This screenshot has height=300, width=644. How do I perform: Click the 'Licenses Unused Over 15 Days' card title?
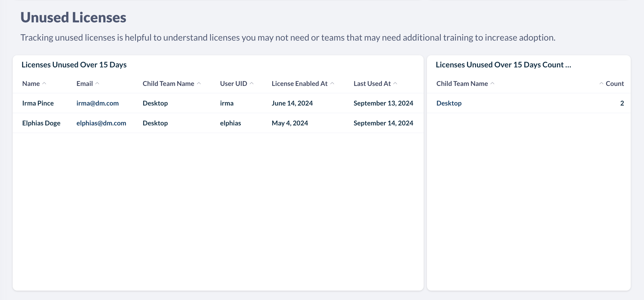click(x=74, y=65)
